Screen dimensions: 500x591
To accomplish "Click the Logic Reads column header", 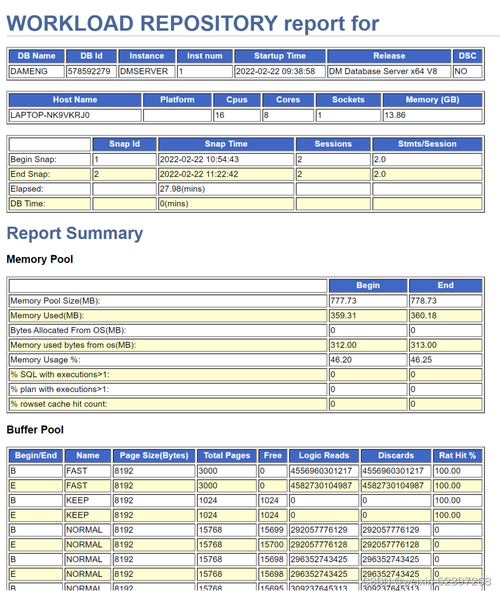I will (x=324, y=456).
